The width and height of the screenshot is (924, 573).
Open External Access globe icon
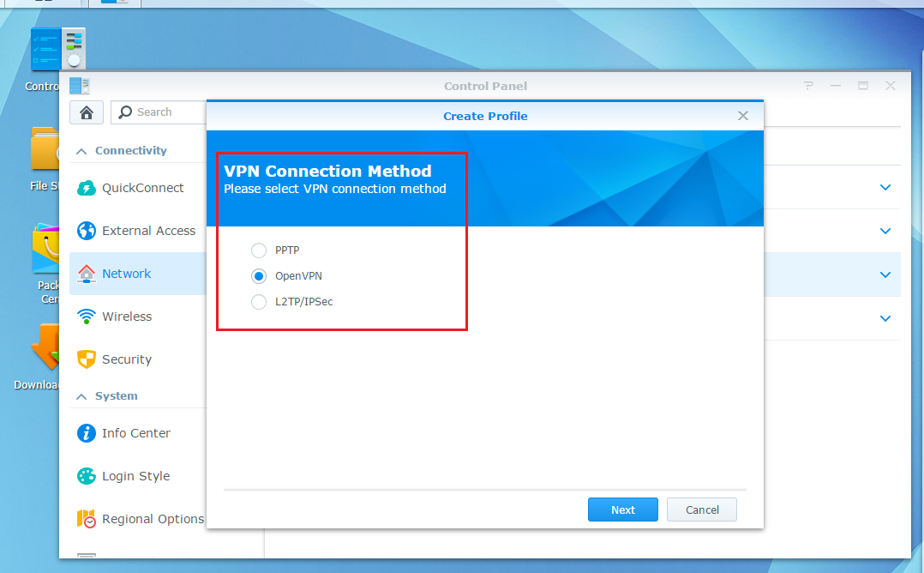pos(87,231)
